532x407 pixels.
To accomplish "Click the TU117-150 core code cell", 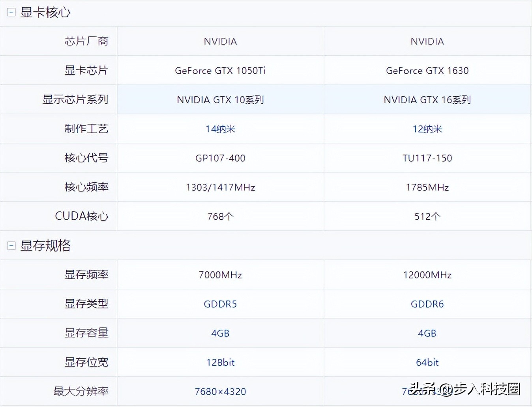I will coord(427,158).
